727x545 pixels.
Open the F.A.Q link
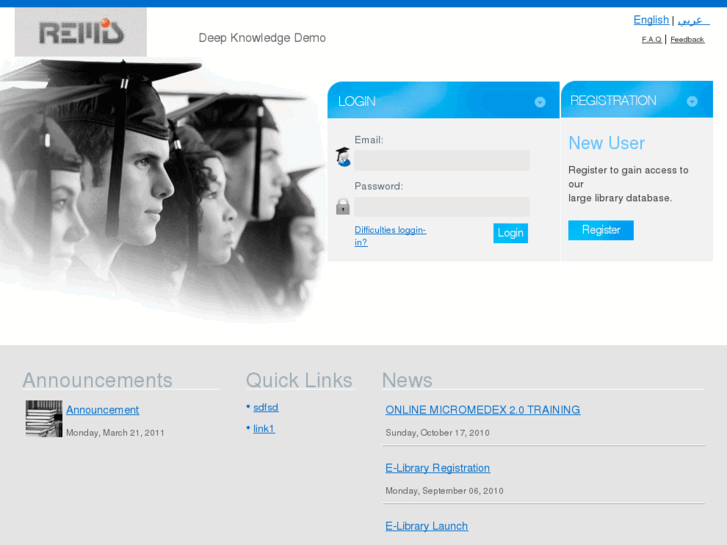pyautogui.click(x=651, y=39)
